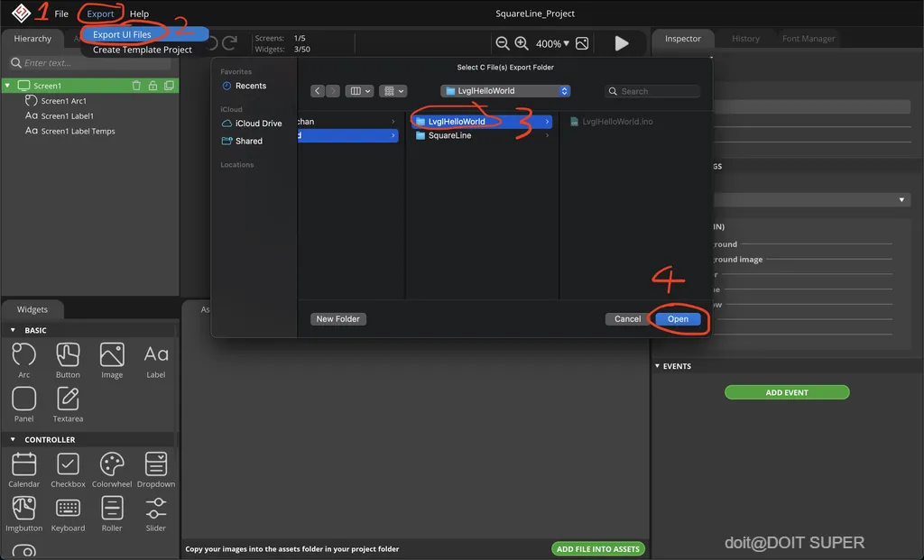This screenshot has height=560, width=924.
Task: Add a Slider widget
Action: 155,514
